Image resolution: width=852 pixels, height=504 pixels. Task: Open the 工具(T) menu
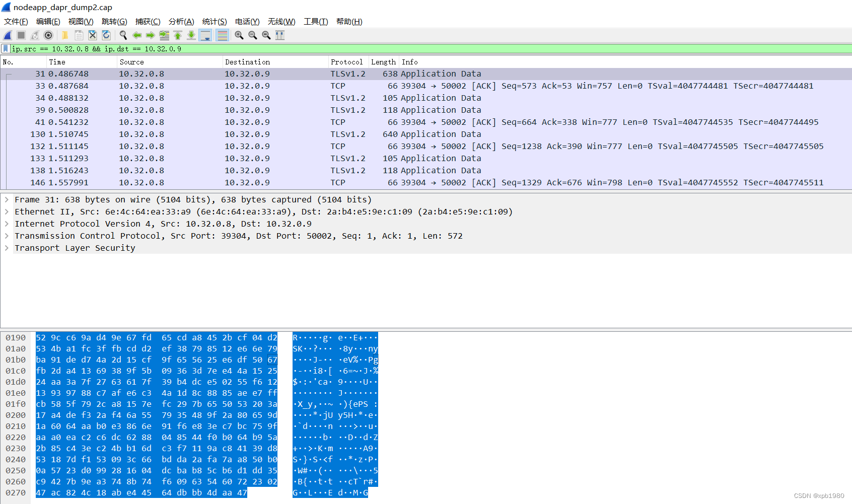316,22
